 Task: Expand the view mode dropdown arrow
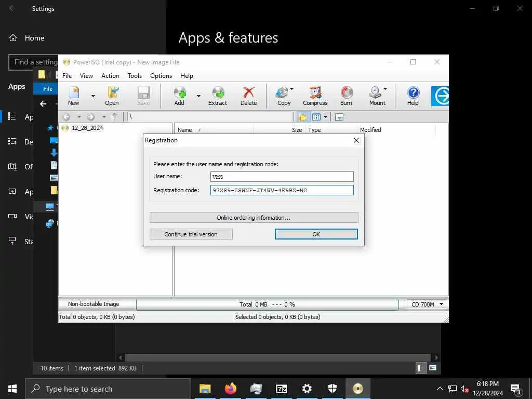[x=325, y=117]
